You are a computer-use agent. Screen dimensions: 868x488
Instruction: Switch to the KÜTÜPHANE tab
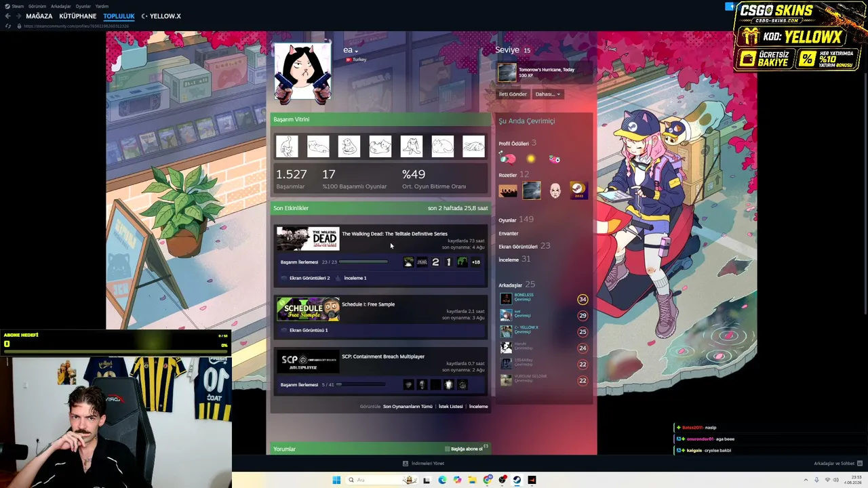tap(78, 16)
